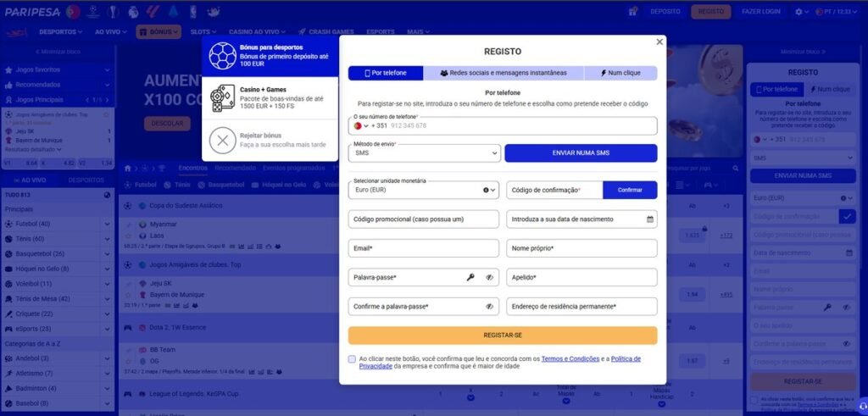This screenshot has width=868, height=416.
Task: Open the Termos e Condições link
Action: click(570, 358)
